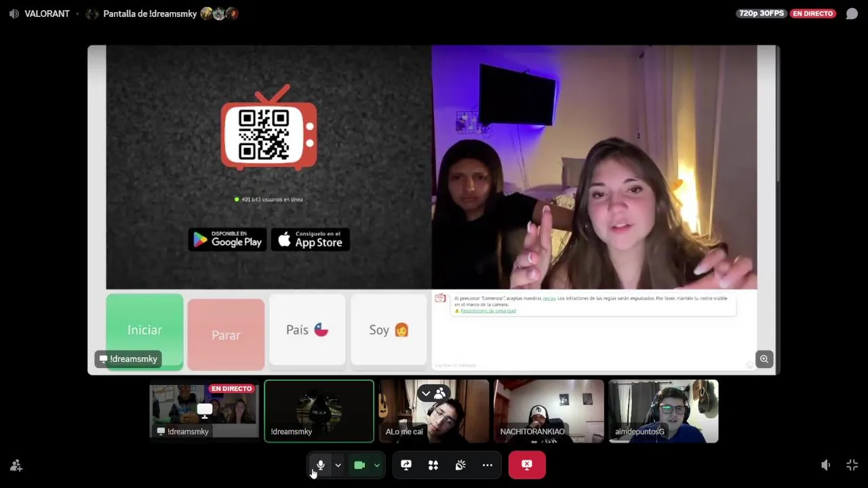Click the stream volume speaker icon

825,465
